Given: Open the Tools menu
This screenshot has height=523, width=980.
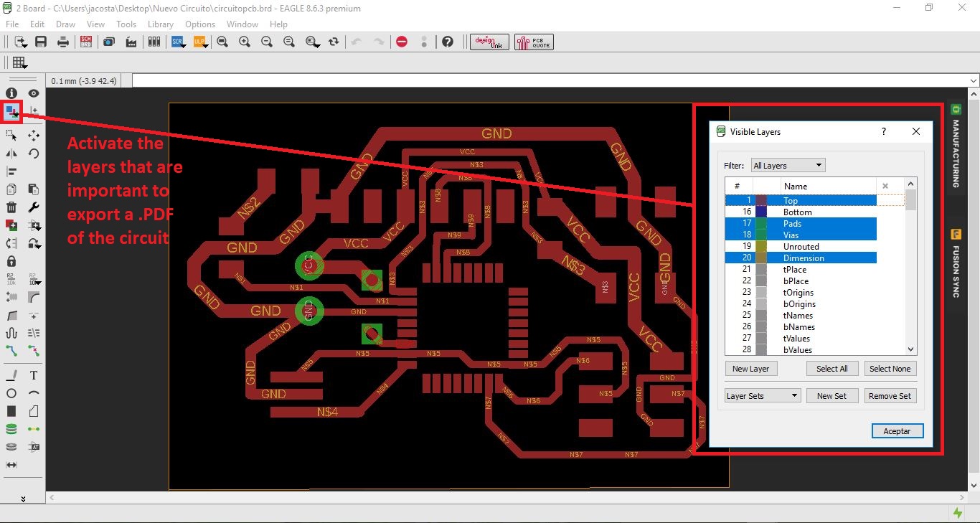Looking at the screenshot, I should pos(126,24).
